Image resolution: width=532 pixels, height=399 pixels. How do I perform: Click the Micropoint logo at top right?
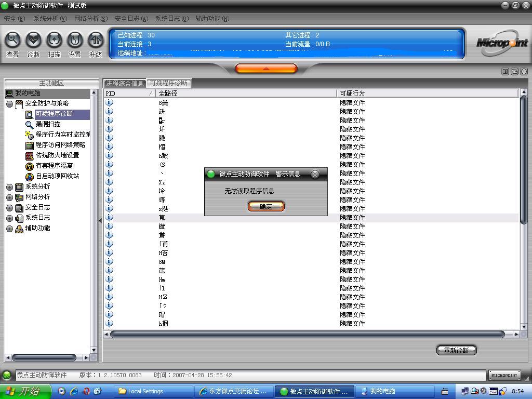point(502,43)
